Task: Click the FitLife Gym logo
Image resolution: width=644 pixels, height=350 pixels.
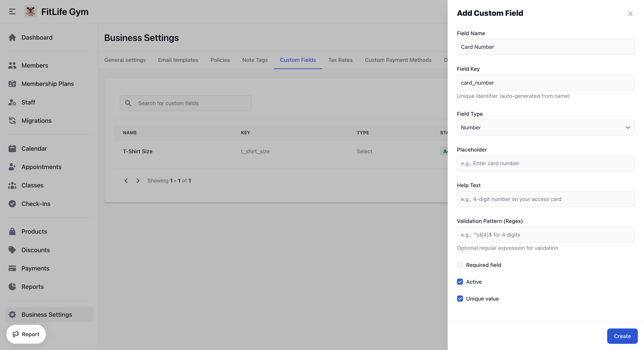Action: coord(30,12)
